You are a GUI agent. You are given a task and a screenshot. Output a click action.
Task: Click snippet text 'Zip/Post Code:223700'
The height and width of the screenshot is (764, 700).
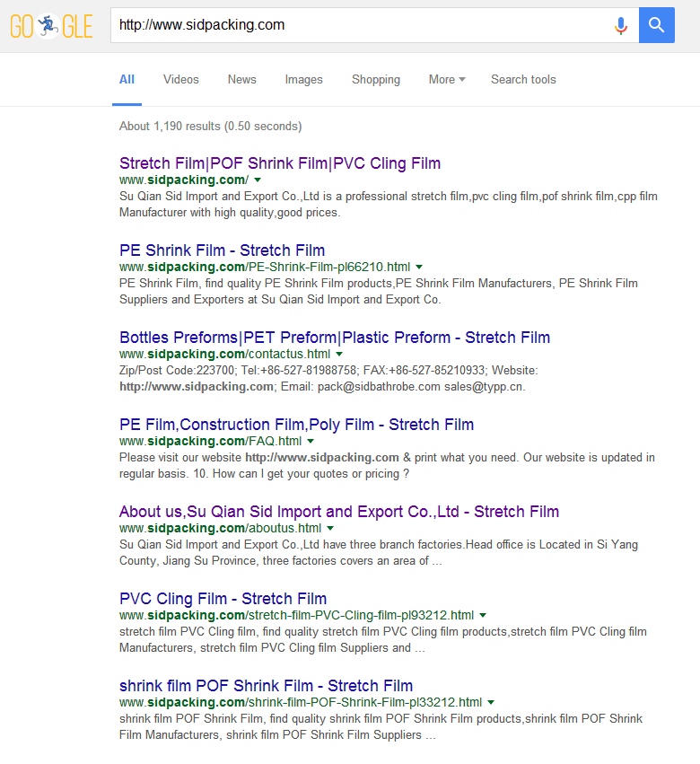click(176, 370)
